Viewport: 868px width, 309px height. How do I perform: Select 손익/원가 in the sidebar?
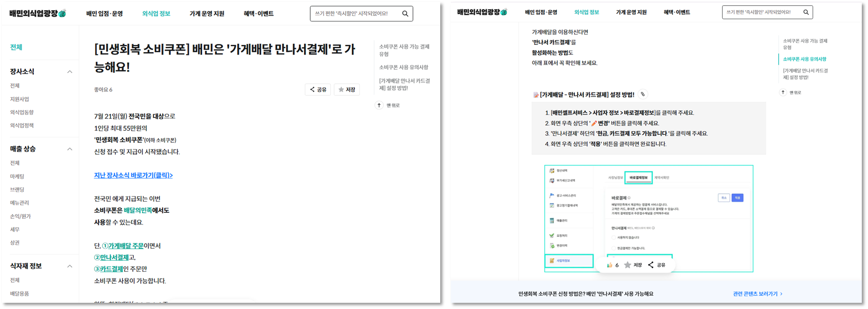[x=21, y=216]
